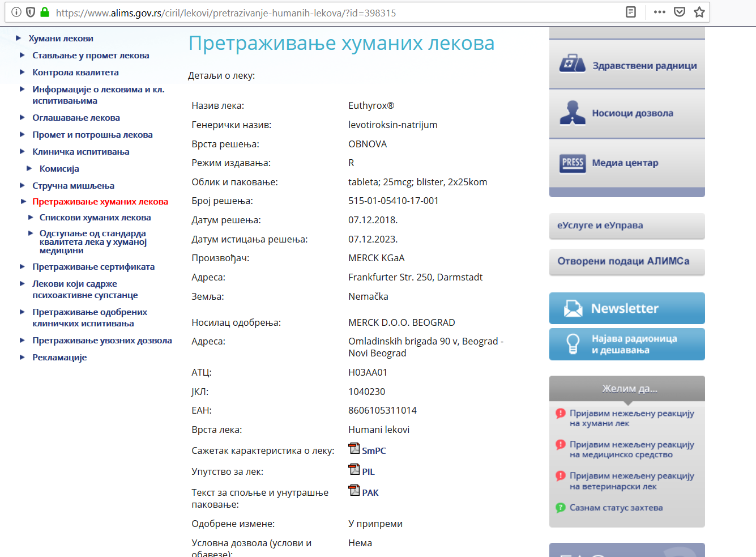This screenshot has width=756, height=557.
Task: Click the PIL PDF icon
Action: pos(354,469)
